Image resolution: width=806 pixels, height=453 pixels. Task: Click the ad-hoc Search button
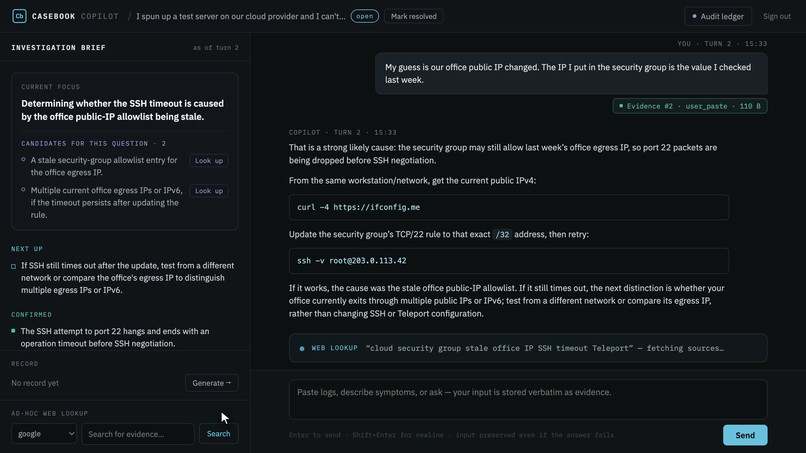tap(218, 434)
